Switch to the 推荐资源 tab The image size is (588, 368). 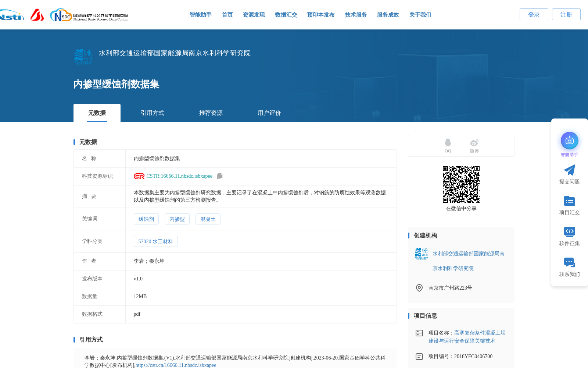[211, 113]
